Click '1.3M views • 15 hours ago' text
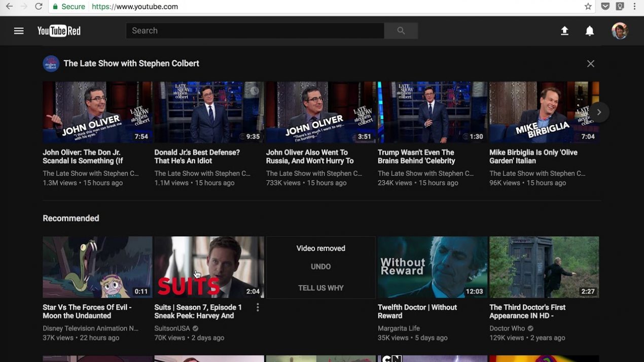This screenshot has width=644, height=362. point(83,183)
